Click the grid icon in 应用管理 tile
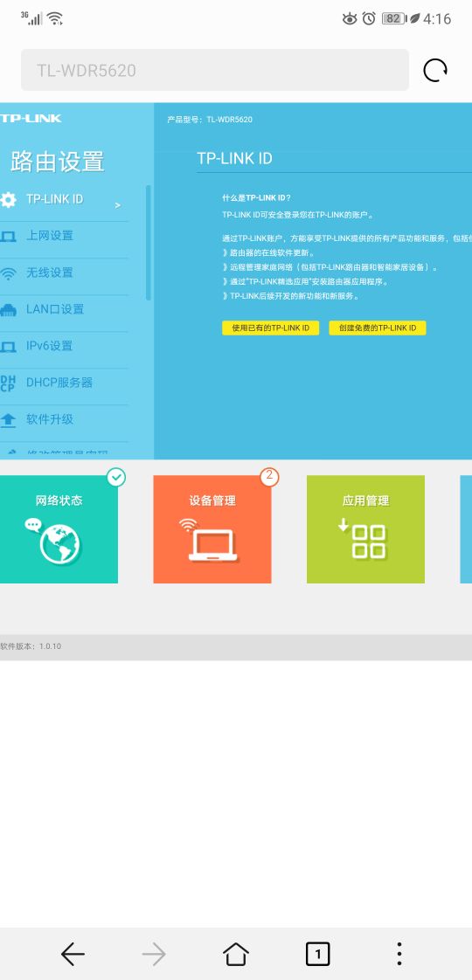472x980 pixels. pyautogui.click(x=368, y=542)
